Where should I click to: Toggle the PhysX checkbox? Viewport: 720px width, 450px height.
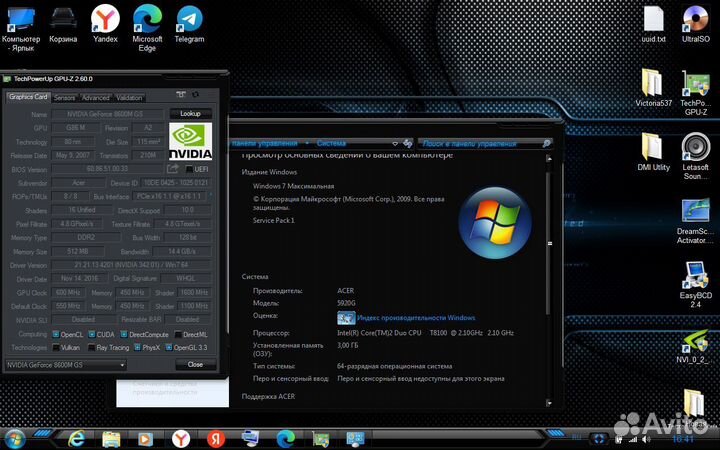(137, 348)
